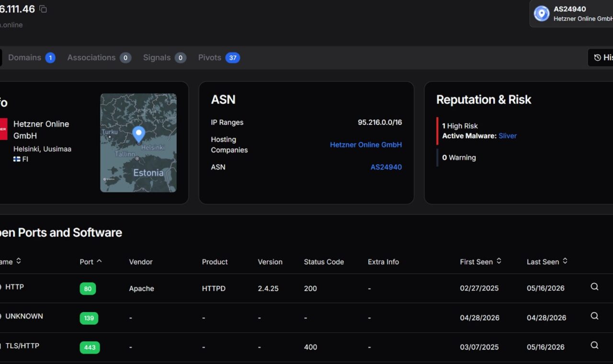Click the Hetzner red logo
The image size is (613, 364).
tap(3, 129)
